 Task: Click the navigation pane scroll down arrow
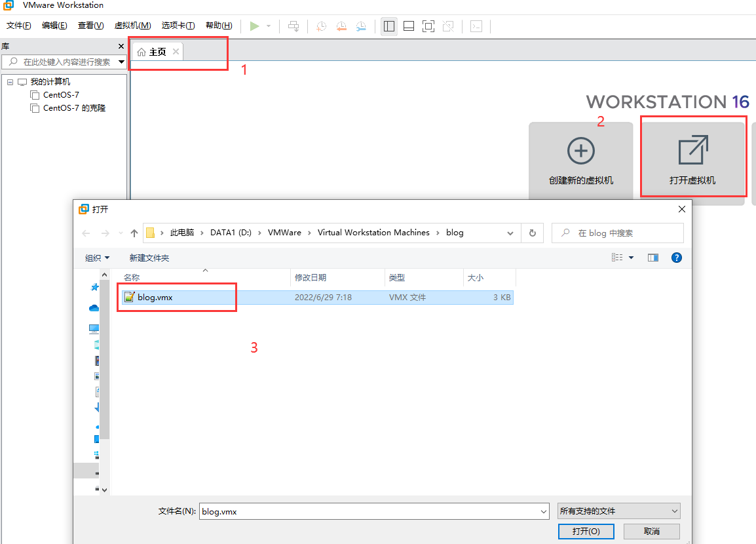[105, 490]
